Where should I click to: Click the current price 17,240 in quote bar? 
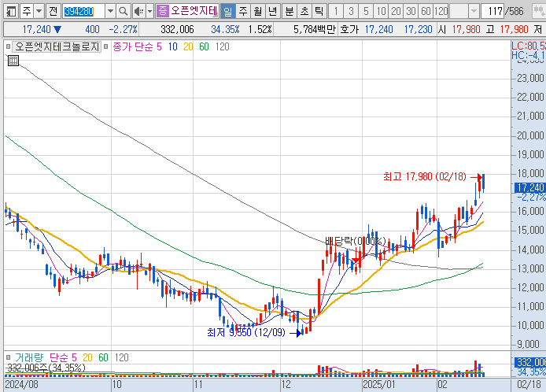(36, 29)
